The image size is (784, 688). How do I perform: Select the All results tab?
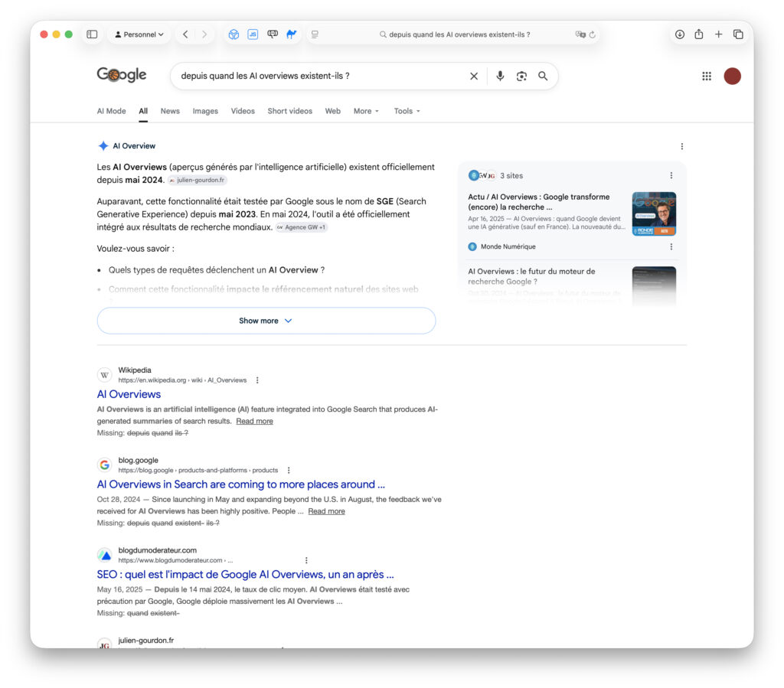coord(143,111)
